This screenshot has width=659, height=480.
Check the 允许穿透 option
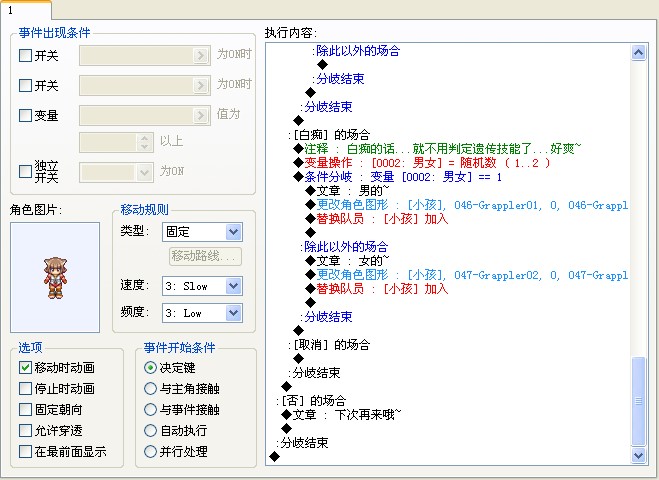point(25,431)
